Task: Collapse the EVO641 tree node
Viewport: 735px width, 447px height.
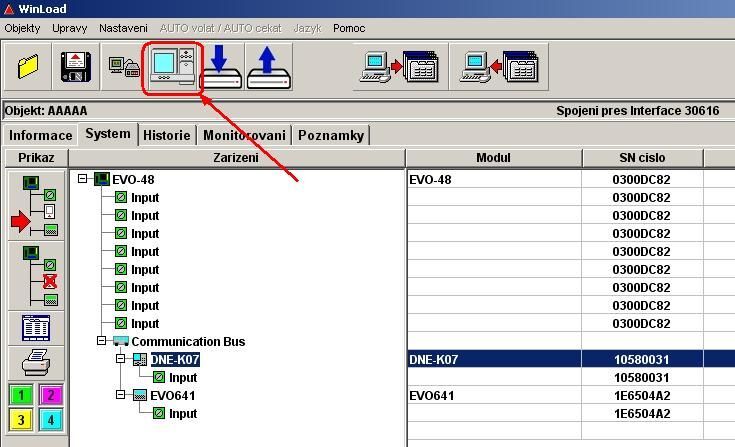Action: click(x=121, y=395)
